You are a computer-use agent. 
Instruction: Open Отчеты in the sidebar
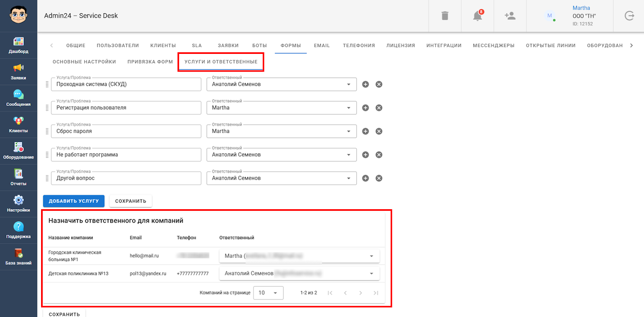coord(19,177)
